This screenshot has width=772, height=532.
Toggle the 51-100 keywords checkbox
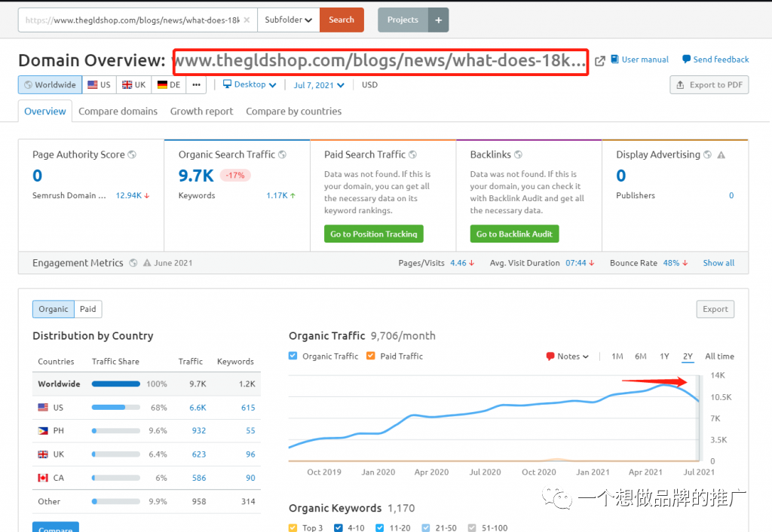click(x=472, y=527)
